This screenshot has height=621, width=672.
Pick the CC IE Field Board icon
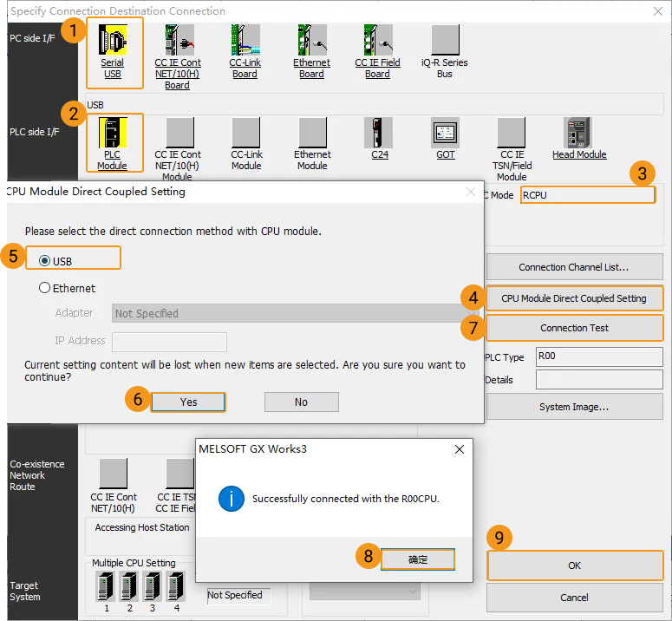pyautogui.click(x=377, y=40)
